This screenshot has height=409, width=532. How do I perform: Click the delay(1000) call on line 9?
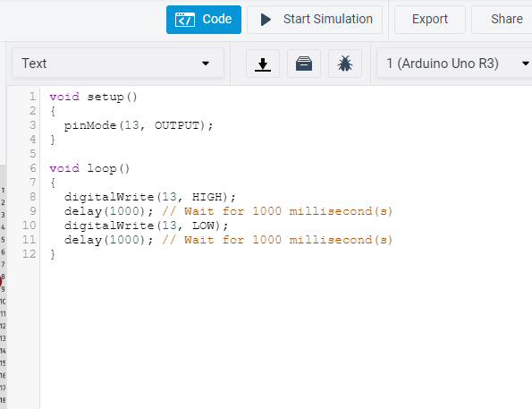[x=108, y=211]
